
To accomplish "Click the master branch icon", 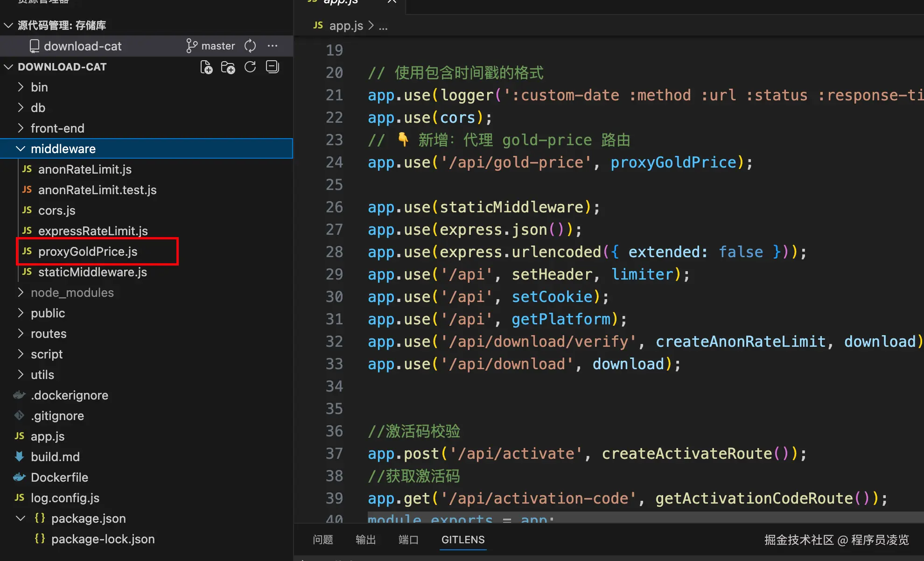I will point(191,46).
